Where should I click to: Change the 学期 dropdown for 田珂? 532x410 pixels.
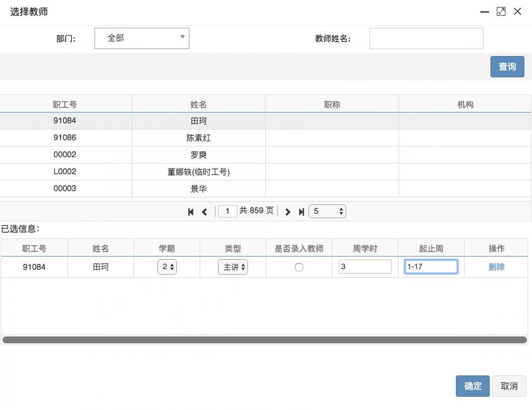coord(167,267)
